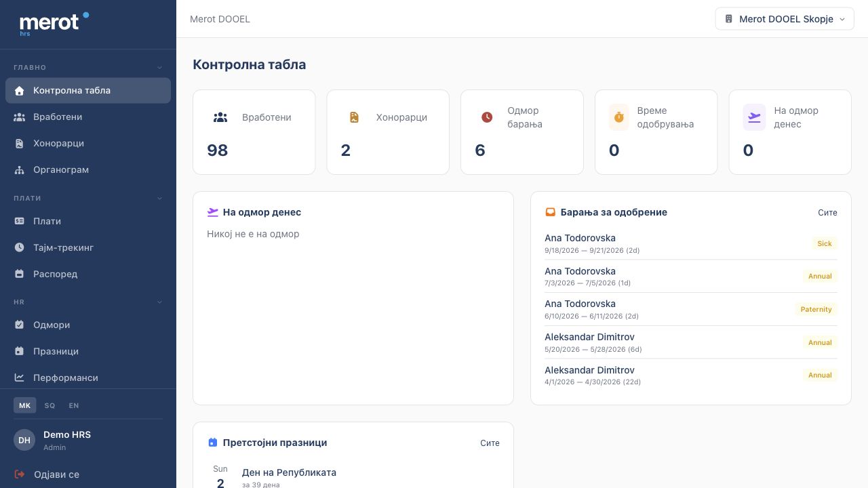Click the clock icon beside Тајм-трекинг
Viewport: 868px width, 488px height.
coord(20,247)
